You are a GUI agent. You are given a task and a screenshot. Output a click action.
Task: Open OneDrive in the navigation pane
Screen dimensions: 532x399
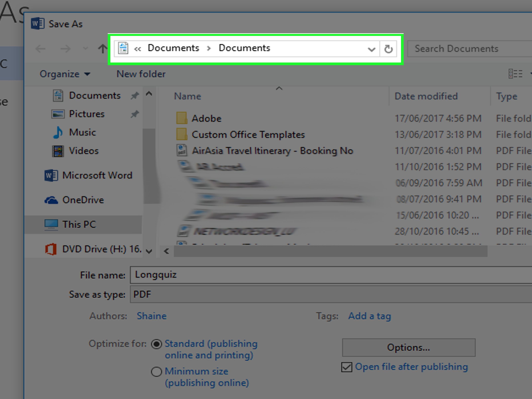click(83, 200)
